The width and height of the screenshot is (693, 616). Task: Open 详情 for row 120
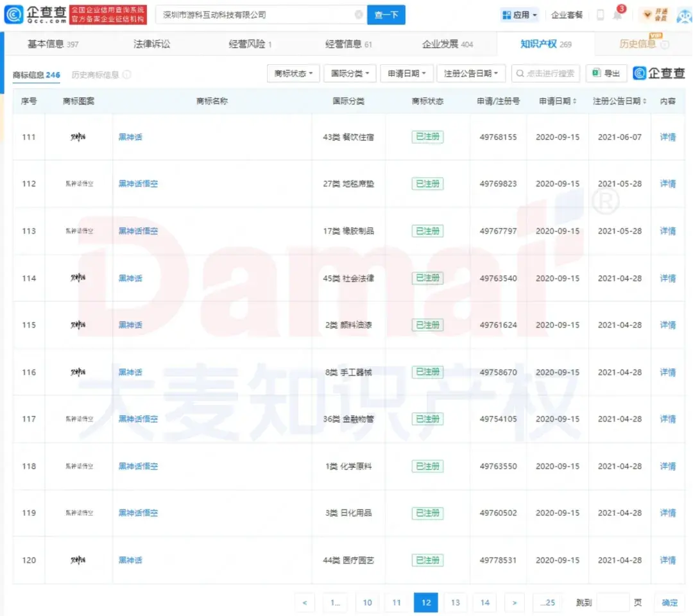pos(668,560)
